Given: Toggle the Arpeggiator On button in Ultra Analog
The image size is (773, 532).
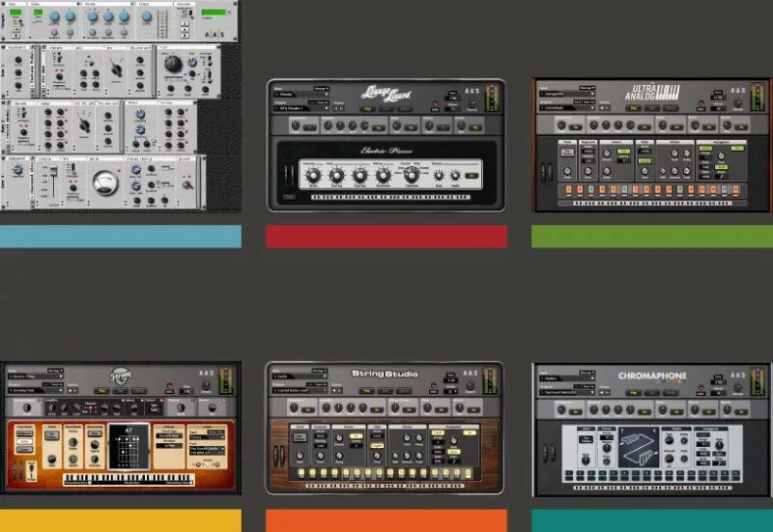Looking at the screenshot, I should (x=737, y=149).
